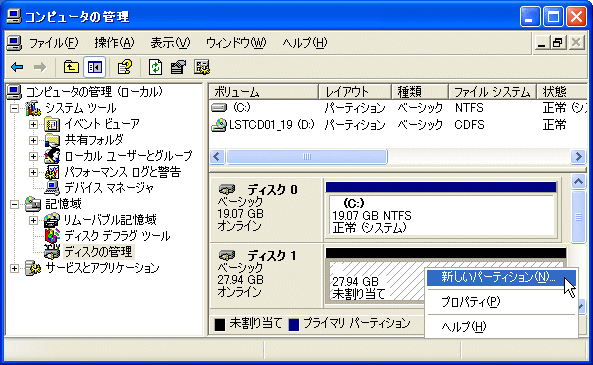593x365 pixels.
Task: Minimize the inner MDI child window
Action: [x=542, y=42]
